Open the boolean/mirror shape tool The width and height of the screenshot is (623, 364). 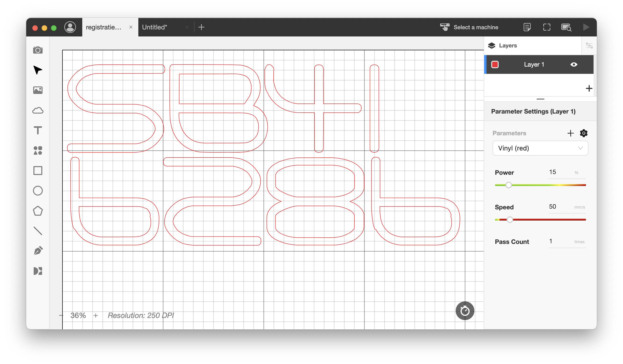38,271
